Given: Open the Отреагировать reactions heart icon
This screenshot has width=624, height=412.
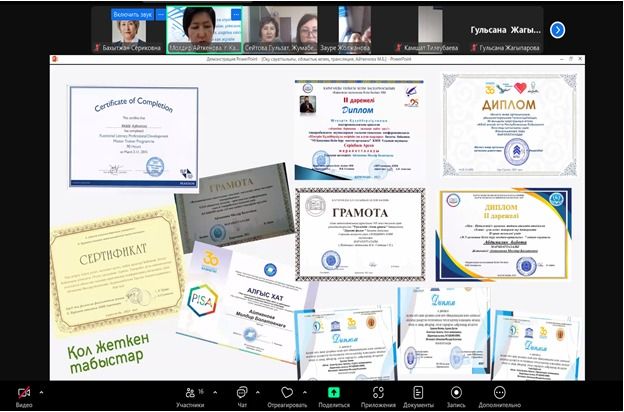Looking at the screenshot, I should 287,393.
